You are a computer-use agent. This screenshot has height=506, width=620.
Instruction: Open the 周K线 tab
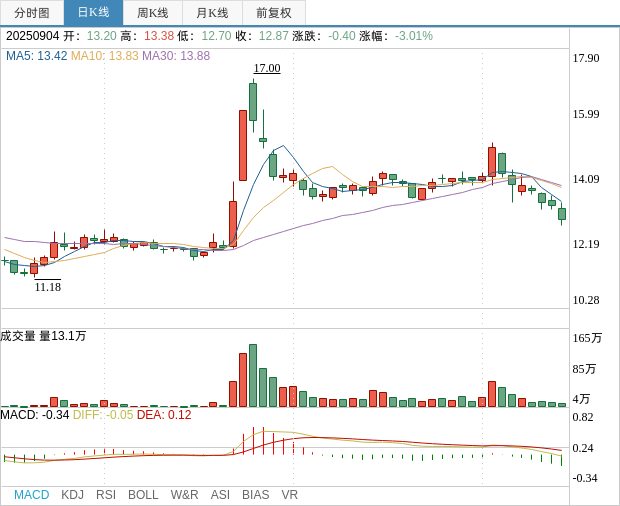153,13
